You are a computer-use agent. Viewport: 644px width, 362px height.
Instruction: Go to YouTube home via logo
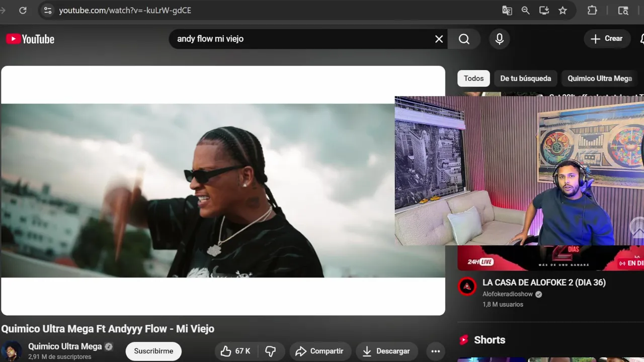click(30, 39)
